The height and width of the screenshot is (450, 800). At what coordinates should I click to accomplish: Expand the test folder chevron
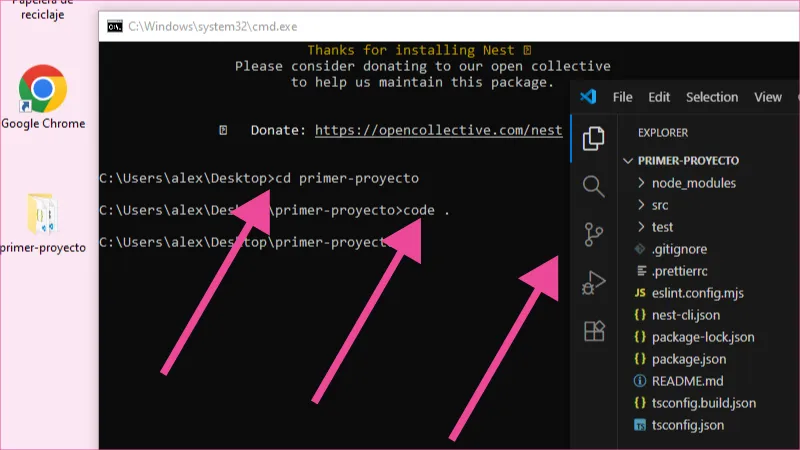coord(641,227)
